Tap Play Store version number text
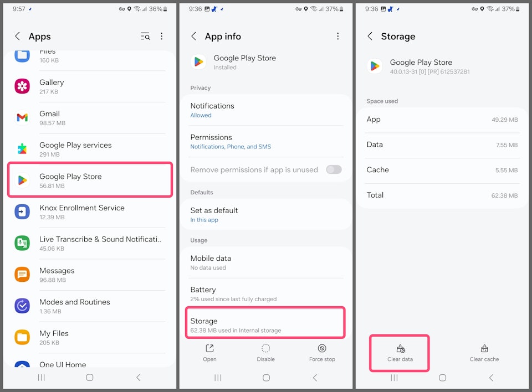Image resolution: width=532 pixels, height=392 pixels. tap(429, 71)
